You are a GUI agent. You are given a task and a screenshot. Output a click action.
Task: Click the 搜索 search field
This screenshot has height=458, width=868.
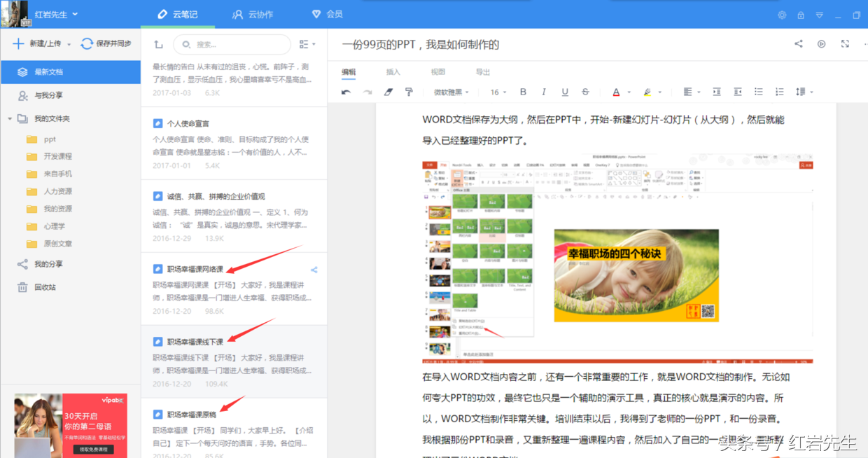[x=232, y=44]
